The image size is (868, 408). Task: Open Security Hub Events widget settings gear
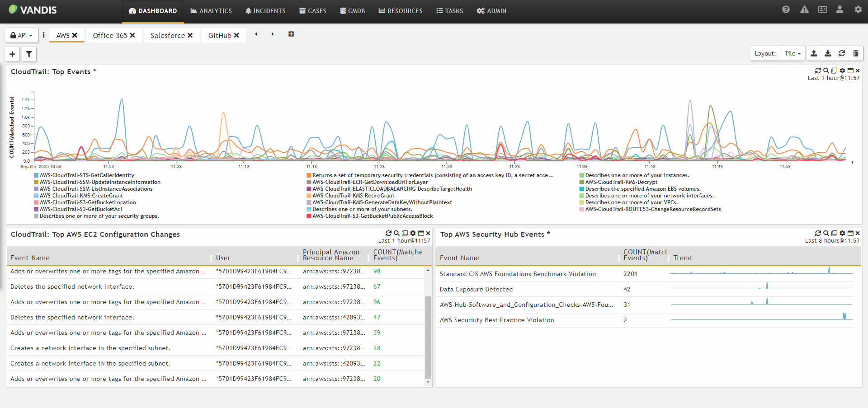point(842,233)
